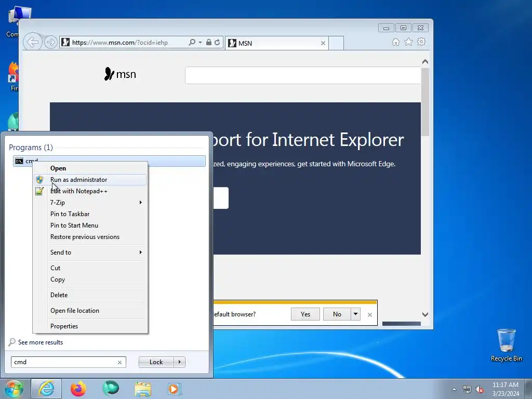
Task: Open the shutdown options arrow next to Lock
Action: tap(179, 362)
